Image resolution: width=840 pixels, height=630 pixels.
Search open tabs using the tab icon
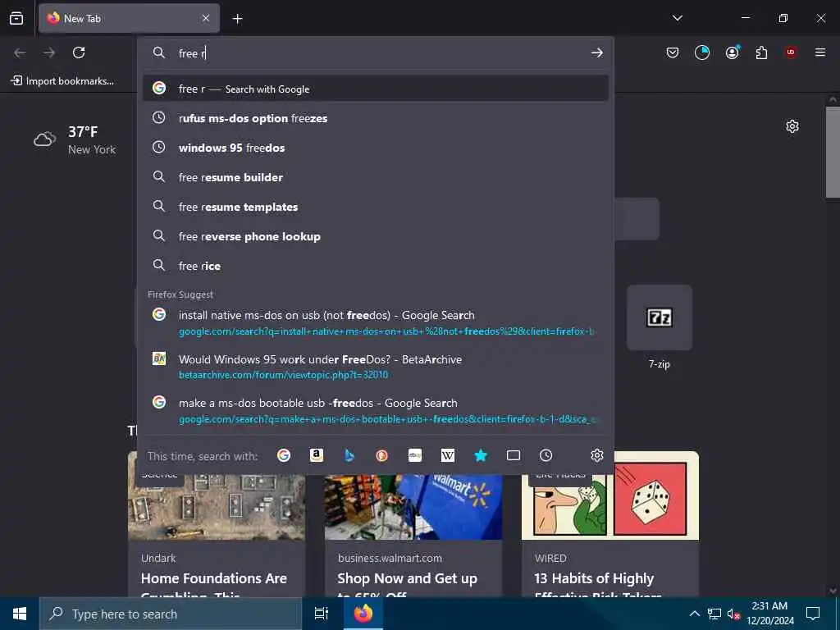pos(514,455)
